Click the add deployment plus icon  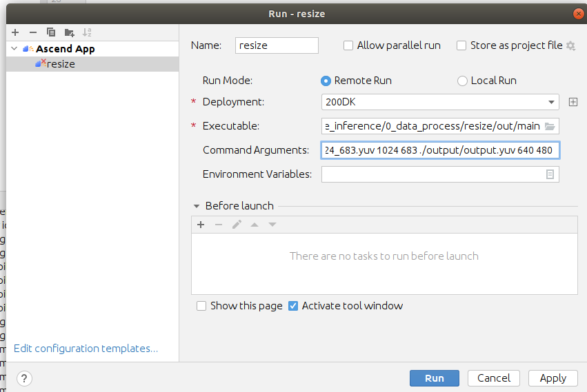(573, 102)
